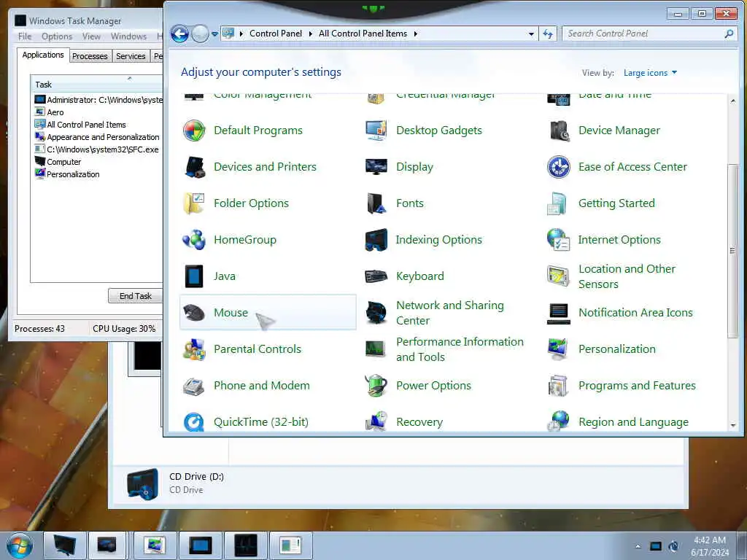The image size is (747, 560).
Task: Open the View by Large icons dropdown
Action: pyautogui.click(x=650, y=73)
